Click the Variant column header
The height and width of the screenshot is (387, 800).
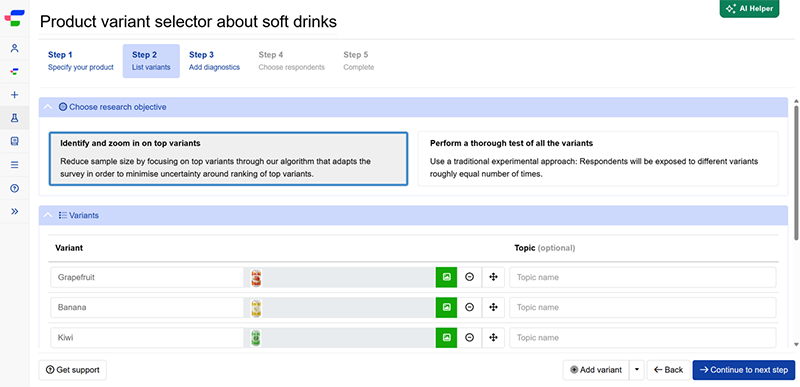(x=69, y=248)
